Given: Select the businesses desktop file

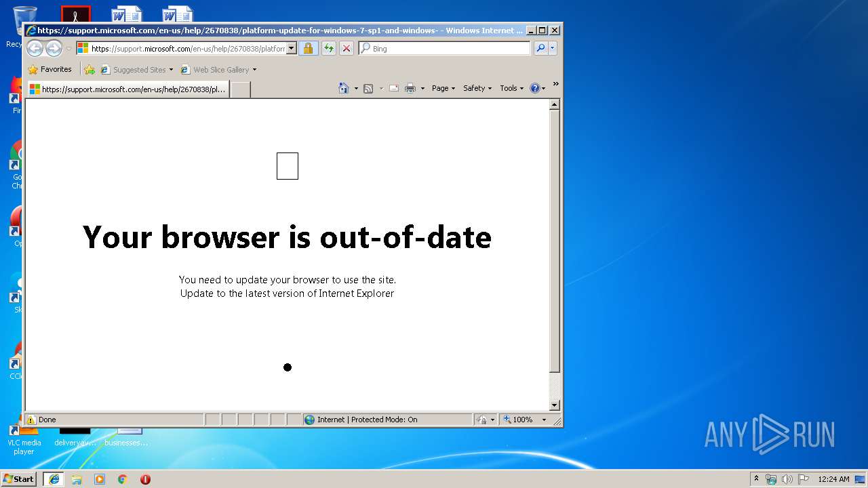Looking at the screenshot, I should [126, 437].
